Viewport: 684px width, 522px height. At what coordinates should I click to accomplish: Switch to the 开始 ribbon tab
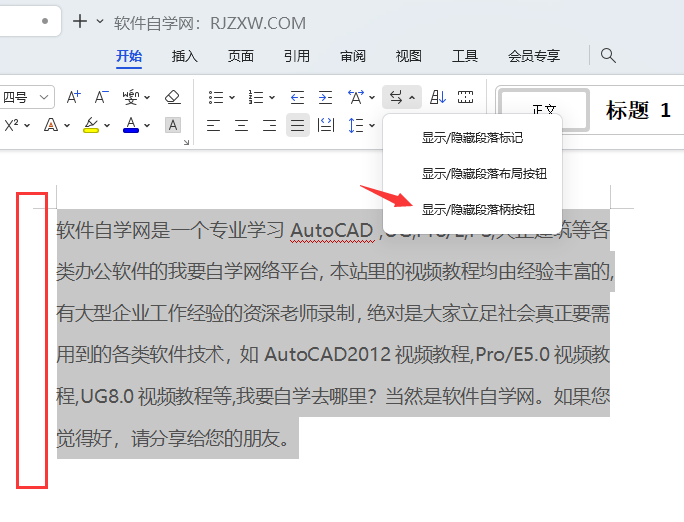pyautogui.click(x=129, y=56)
